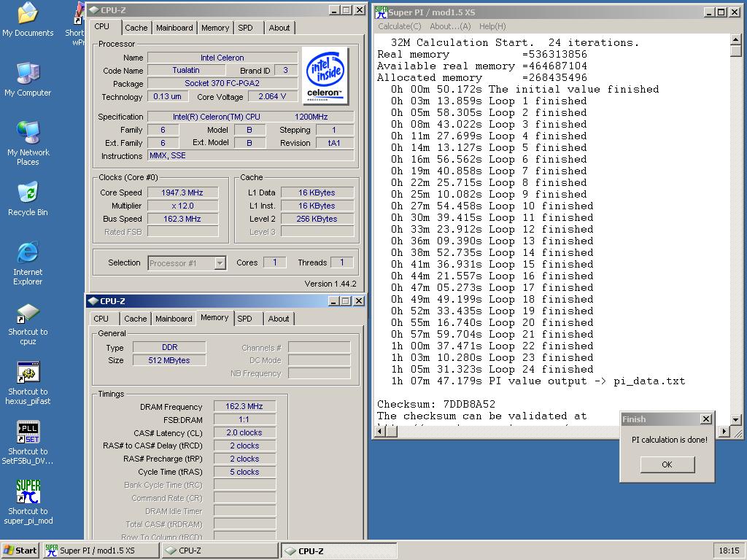Click system tray clock 18:15
This screenshot has height=560, width=747.
(729, 551)
